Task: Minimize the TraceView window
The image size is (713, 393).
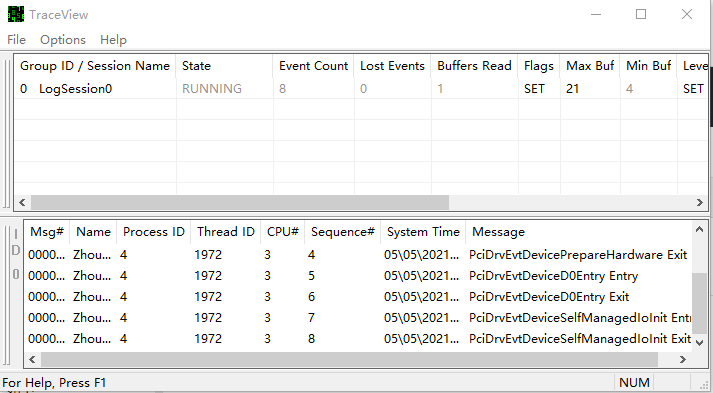Action: click(x=596, y=15)
